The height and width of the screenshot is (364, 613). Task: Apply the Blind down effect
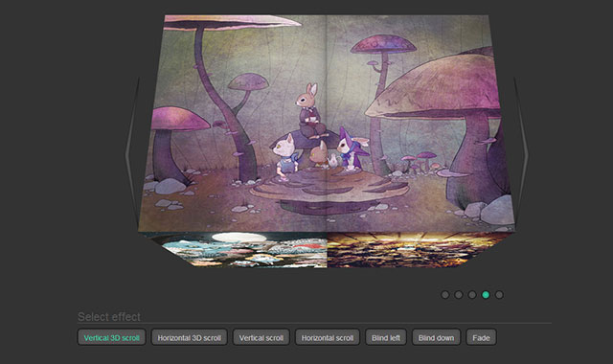(437, 337)
